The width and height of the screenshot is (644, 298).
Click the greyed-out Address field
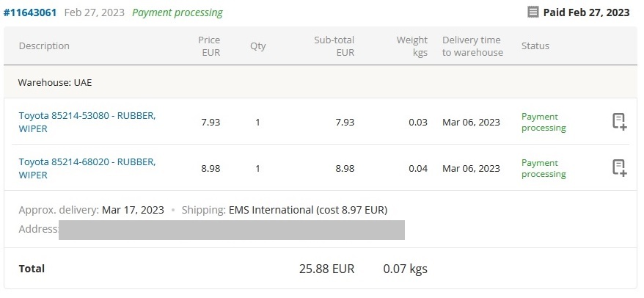[x=231, y=230]
